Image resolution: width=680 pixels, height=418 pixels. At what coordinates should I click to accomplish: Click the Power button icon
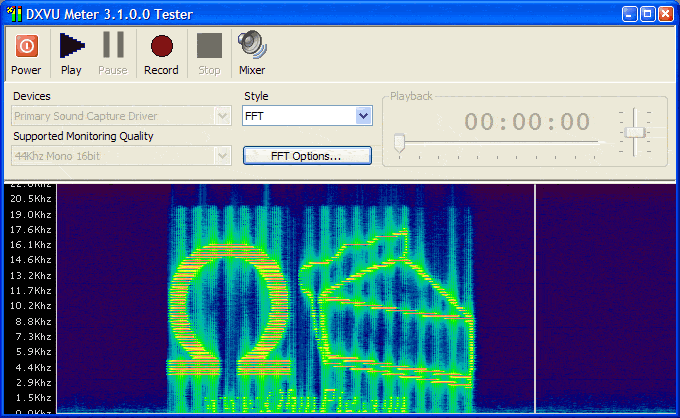click(26, 46)
